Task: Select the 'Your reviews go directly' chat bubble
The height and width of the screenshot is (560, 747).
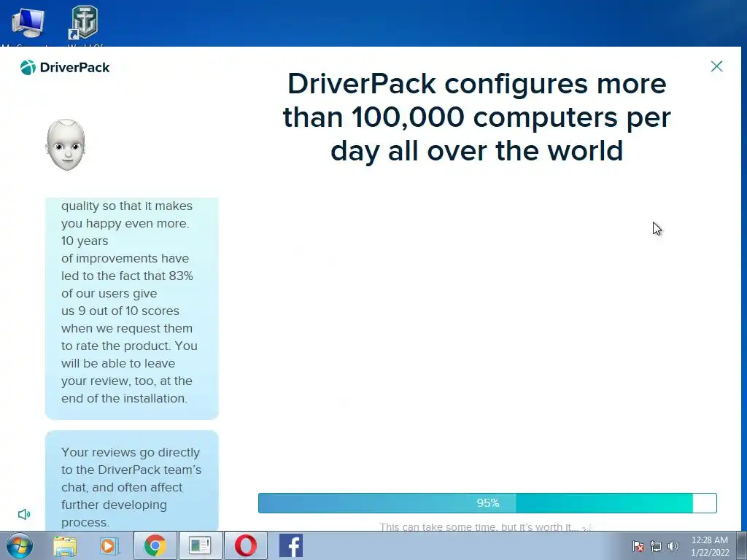Action: (132, 481)
